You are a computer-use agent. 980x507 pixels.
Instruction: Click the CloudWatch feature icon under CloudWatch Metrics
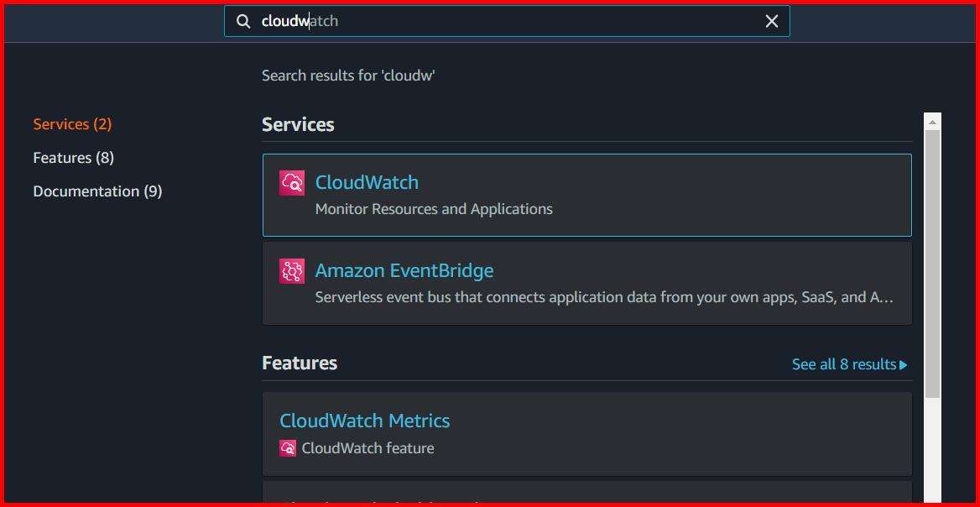pos(288,448)
